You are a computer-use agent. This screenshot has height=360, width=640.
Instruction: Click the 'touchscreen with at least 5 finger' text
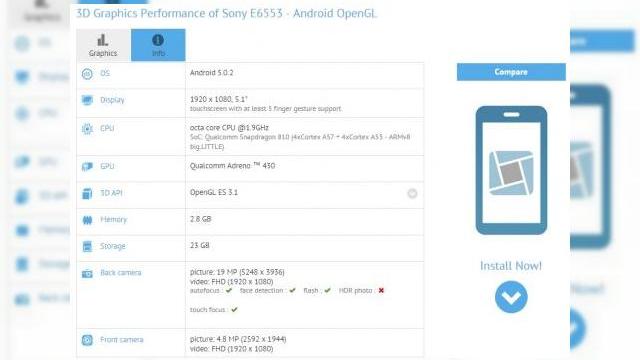[x=266, y=109]
